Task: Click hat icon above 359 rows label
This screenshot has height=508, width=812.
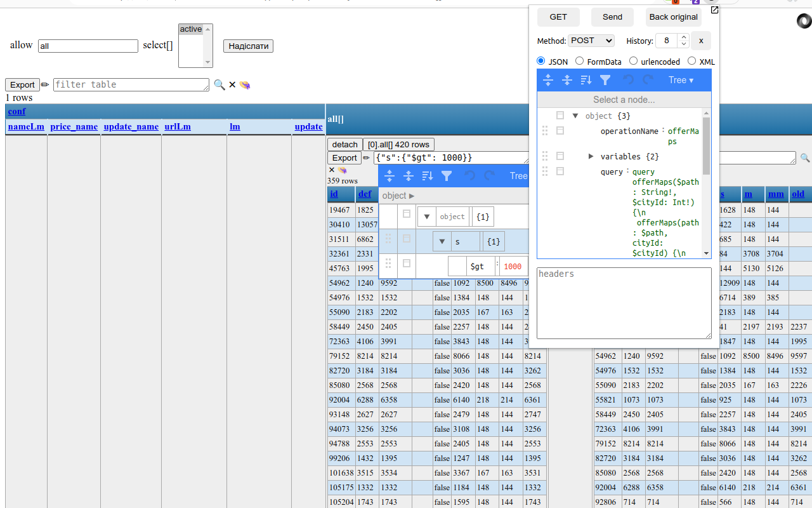Action: (343, 170)
